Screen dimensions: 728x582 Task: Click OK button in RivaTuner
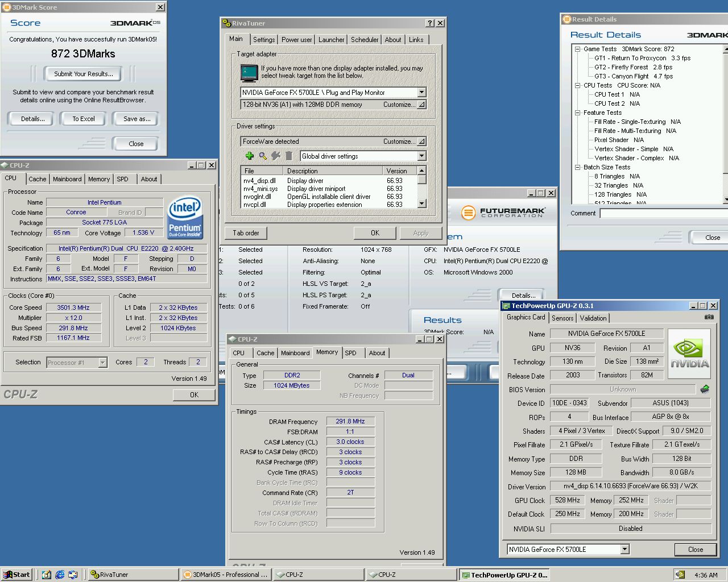pyautogui.click(x=375, y=233)
